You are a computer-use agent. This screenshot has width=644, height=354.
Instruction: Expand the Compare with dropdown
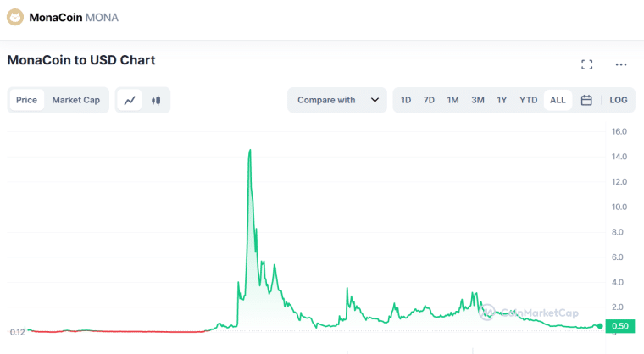(x=337, y=100)
